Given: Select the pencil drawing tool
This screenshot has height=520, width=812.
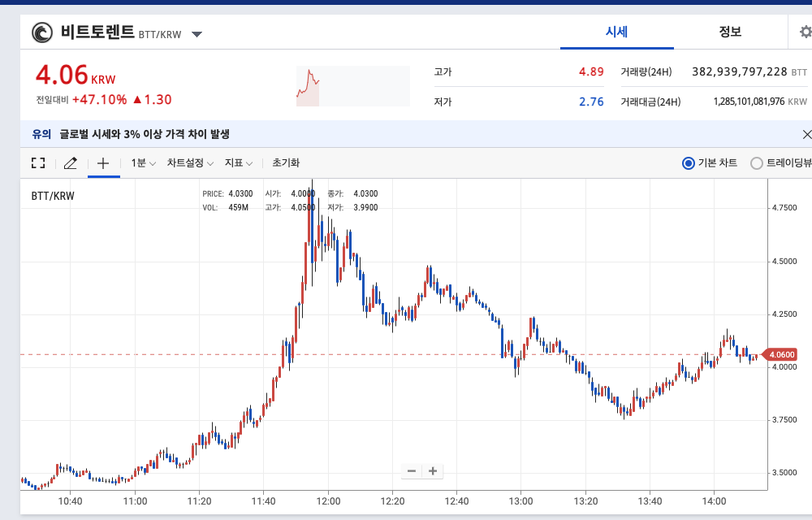Looking at the screenshot, I should tap(71, 163).
